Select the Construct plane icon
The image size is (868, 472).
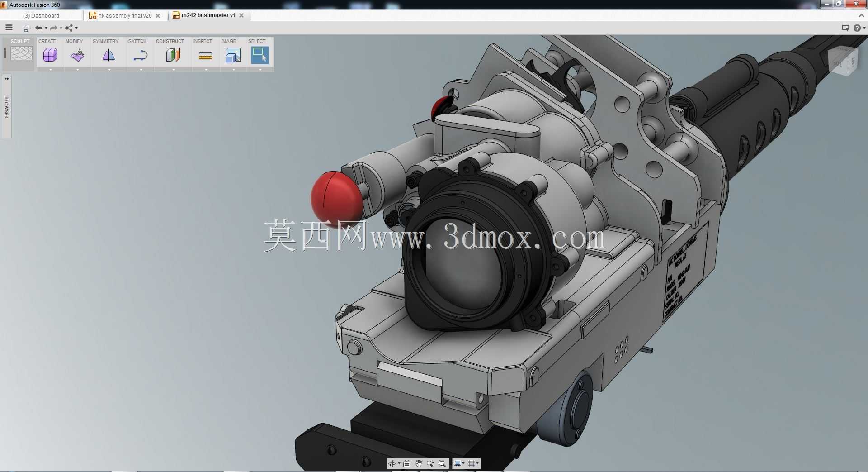pyautogui.click(x=173, y=55)
